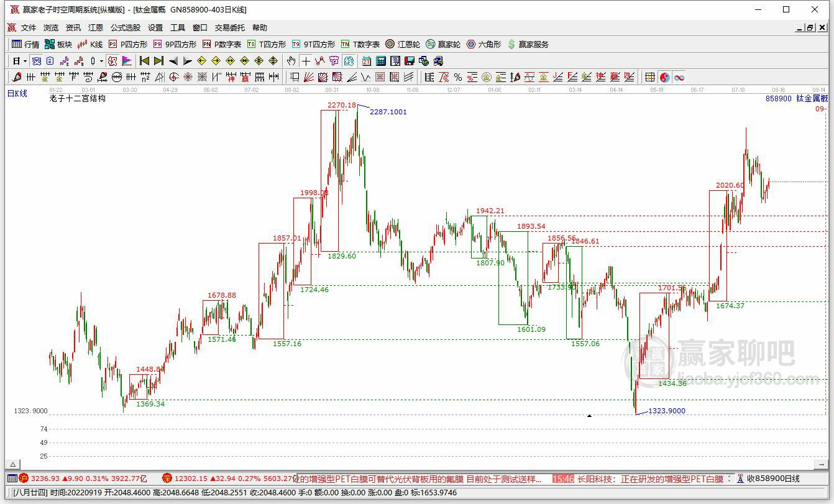Click the status bar grid icon

[x=12, y=479]
